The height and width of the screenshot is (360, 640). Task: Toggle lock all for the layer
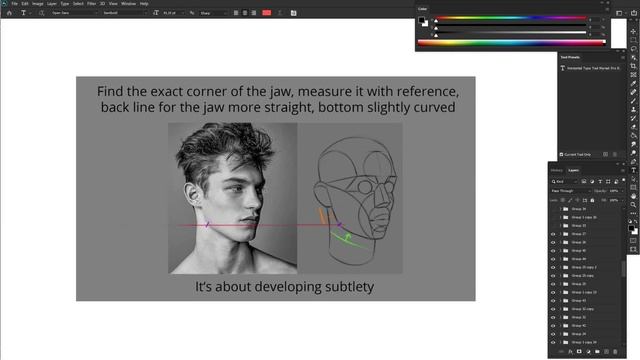pyautogui.click(x=592, y=200)
